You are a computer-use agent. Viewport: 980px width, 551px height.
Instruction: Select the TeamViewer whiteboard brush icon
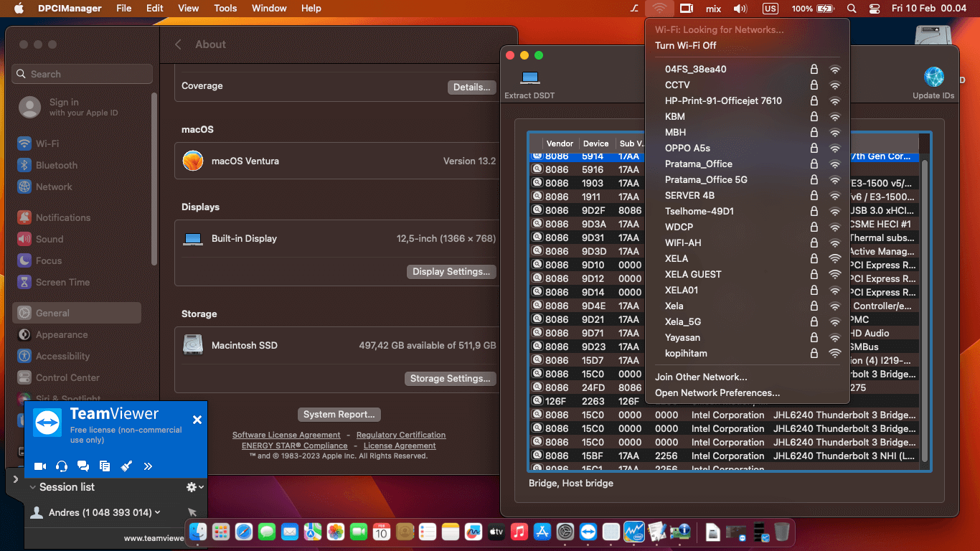[126, 466]
